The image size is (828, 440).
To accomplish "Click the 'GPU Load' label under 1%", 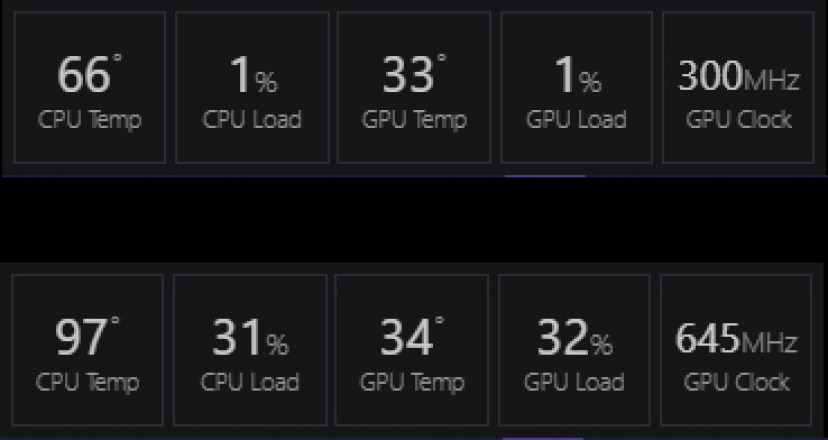I will coord(576,121).
